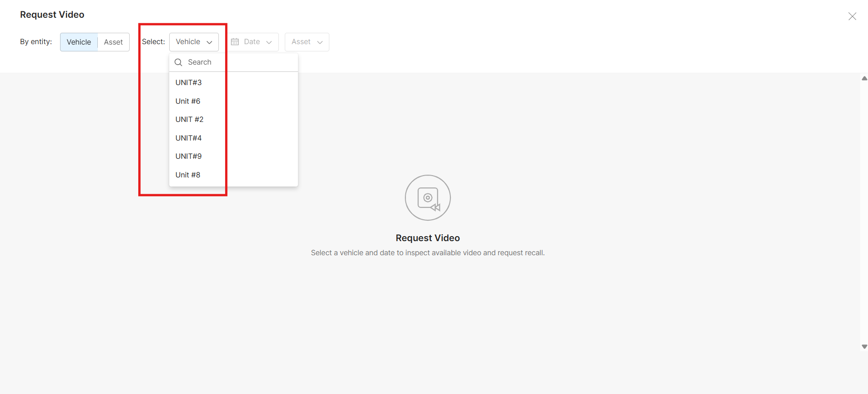Screen dimensions: 868x394
Task: Select Unit #8 vehicle entry
Action: tap(188, 175)
